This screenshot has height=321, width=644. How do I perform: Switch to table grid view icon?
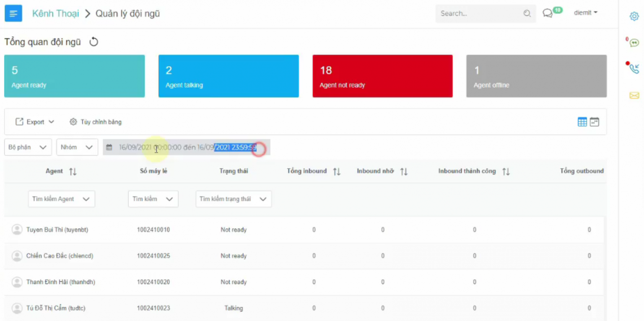coord(582,122)
